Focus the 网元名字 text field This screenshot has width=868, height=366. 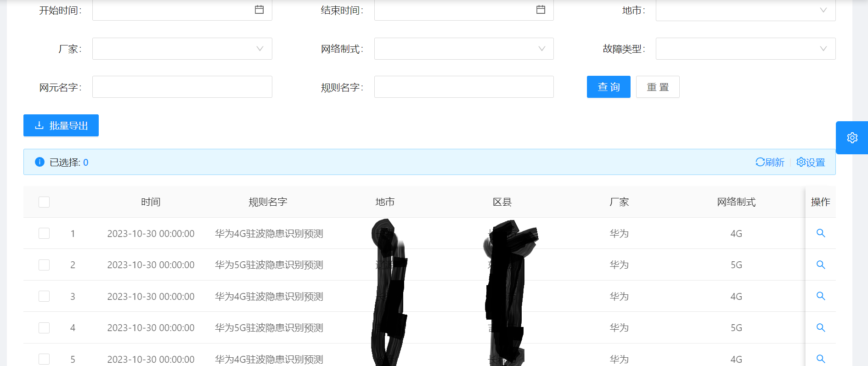[182, 87]
